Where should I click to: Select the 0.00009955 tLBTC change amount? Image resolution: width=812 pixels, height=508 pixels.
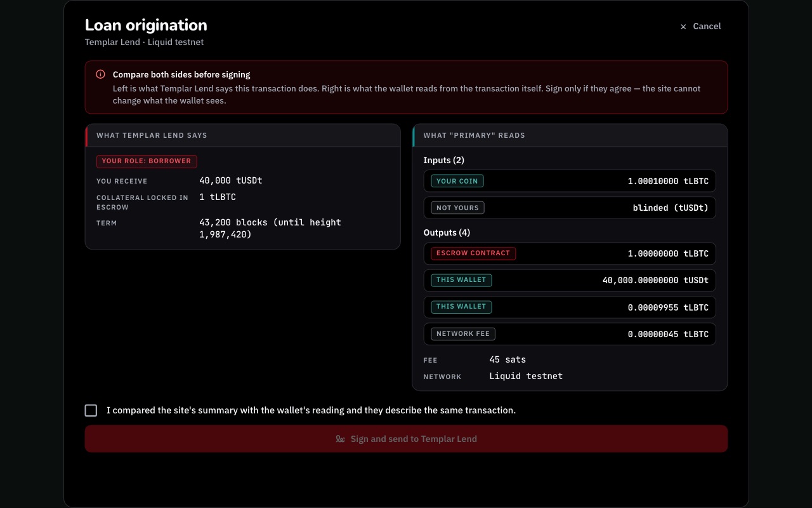[668, 307]
